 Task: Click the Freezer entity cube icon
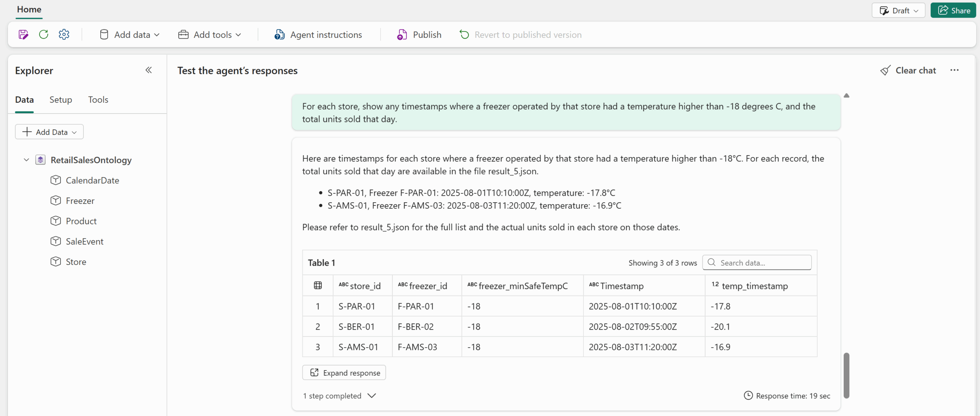(x=56, y=201)
